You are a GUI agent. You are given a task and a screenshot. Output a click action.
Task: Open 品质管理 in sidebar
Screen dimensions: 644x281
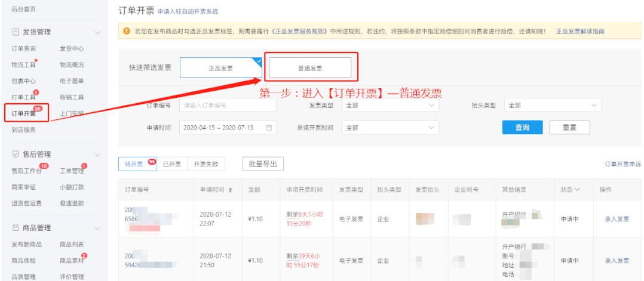(x=23, y=276)
